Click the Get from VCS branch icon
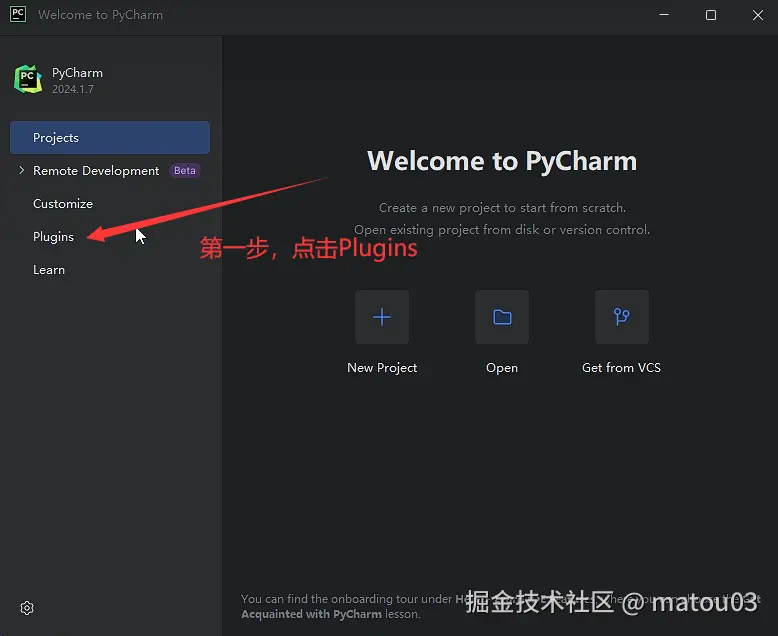The width and height of the screenshot is (778, 636). coord(622,317)
